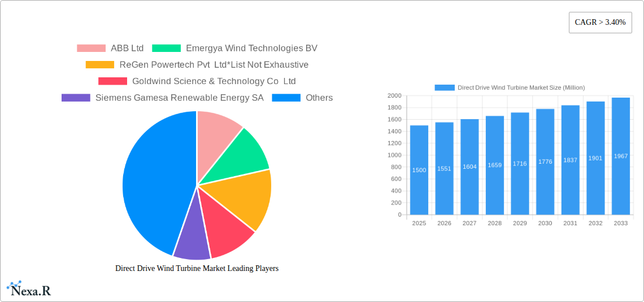
Task: Click the 2025 bar showing 1500
Action: [x=419, y=170]
